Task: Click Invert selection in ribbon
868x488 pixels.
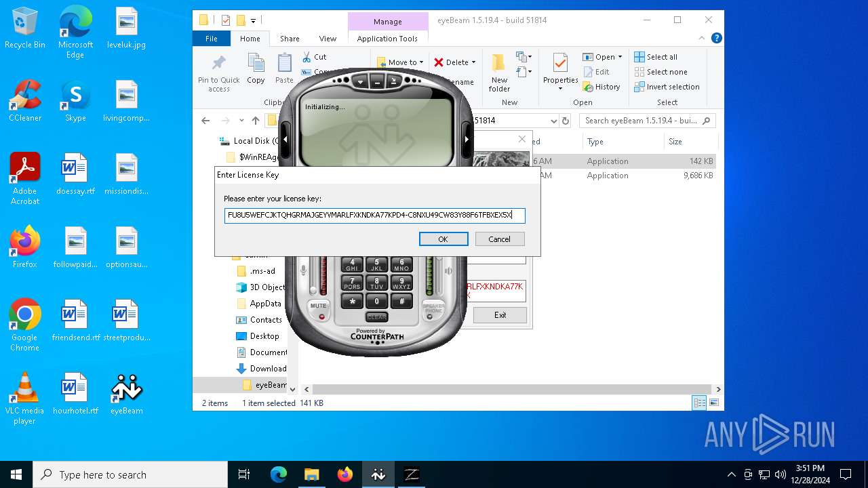Action: 667,87
